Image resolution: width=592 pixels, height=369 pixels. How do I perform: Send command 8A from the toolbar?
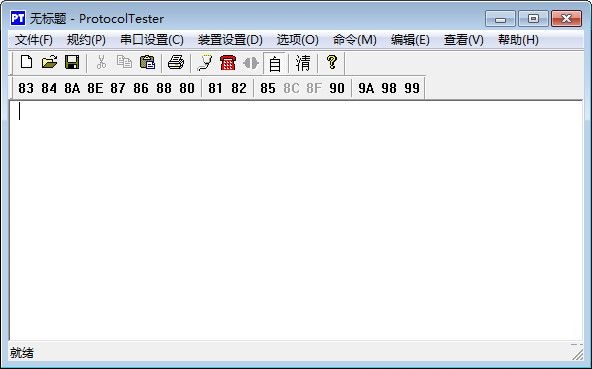tap(72, 88)
